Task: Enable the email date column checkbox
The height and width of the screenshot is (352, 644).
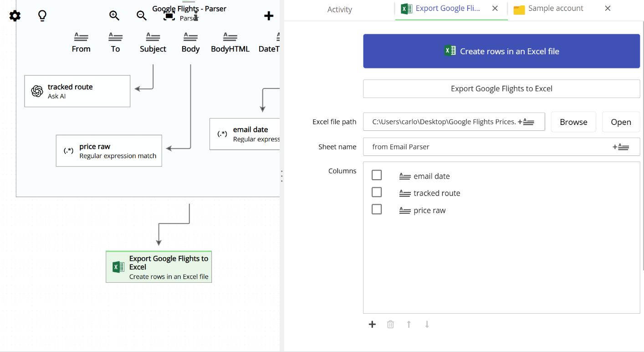Action: [x=377, y=175]
